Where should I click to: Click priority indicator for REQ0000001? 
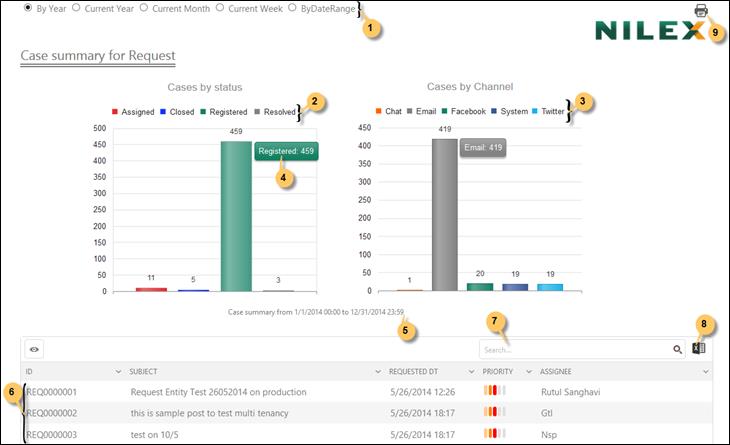[494, 392]
